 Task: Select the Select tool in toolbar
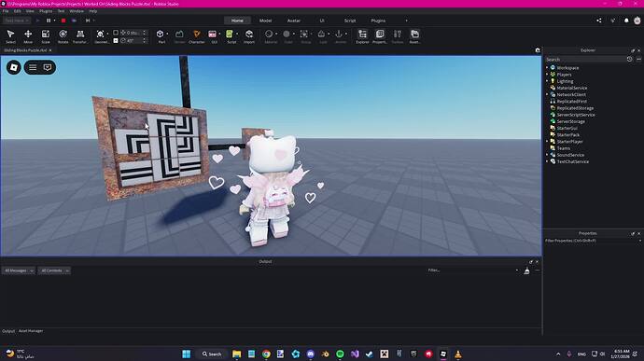point(10,36)
